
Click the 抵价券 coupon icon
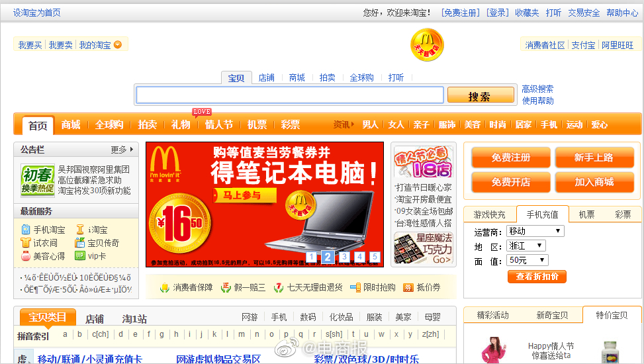tap(408, 288)
